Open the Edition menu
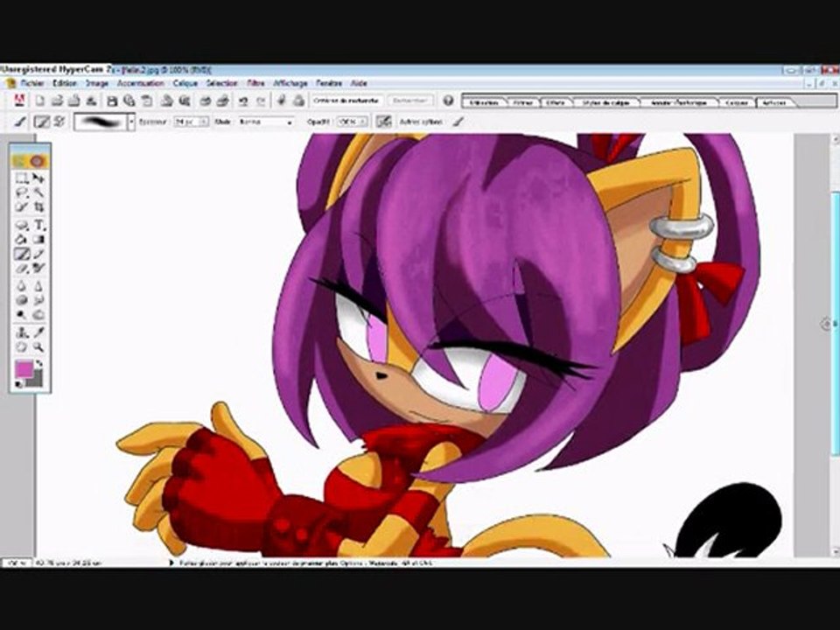 tap(65, 83)
